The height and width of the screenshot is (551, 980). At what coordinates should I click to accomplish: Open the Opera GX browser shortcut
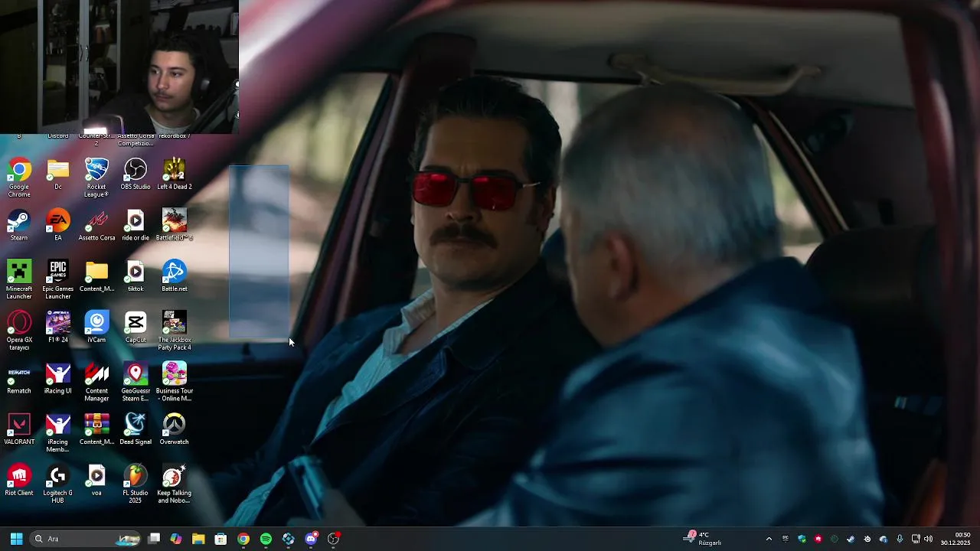pyautogui.click(x=19, y=331)
